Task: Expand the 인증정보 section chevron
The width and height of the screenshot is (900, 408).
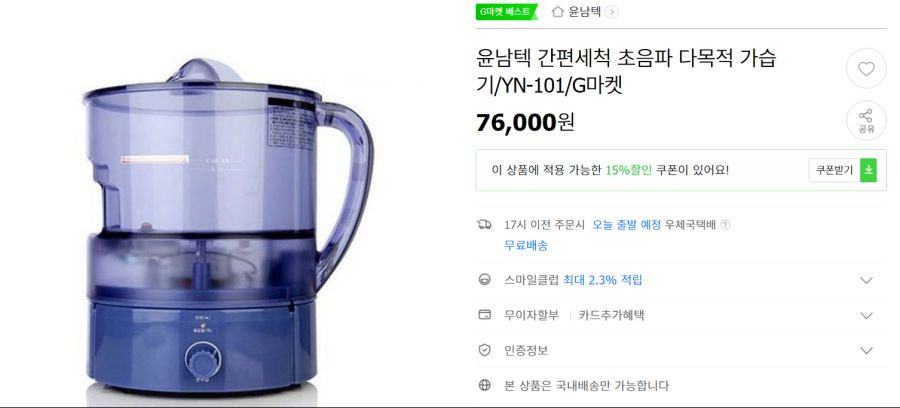Action: pyautogui.click(x=866, y=351)
